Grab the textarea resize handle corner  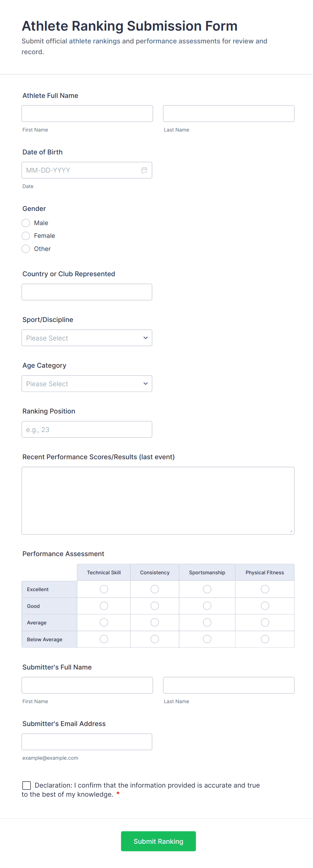[x=291, y=531]
